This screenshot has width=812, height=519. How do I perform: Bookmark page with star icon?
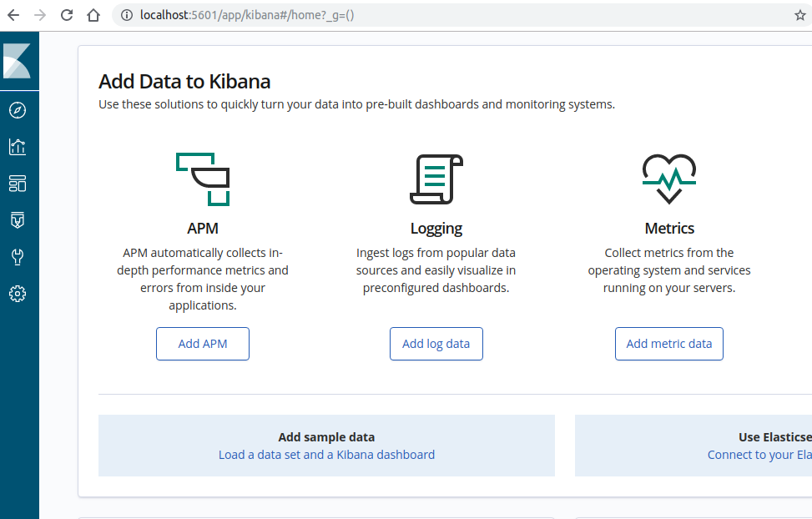pos(800,15)
